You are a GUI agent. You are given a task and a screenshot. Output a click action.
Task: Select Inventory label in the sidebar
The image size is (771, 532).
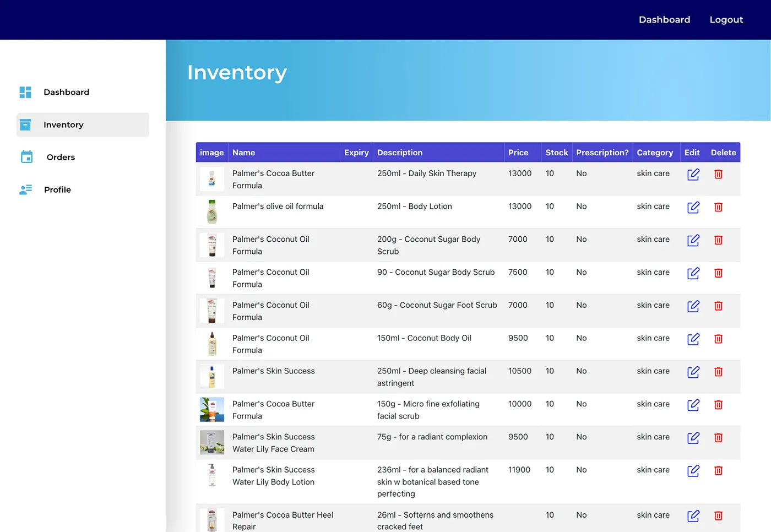click(x=63, y=125)
